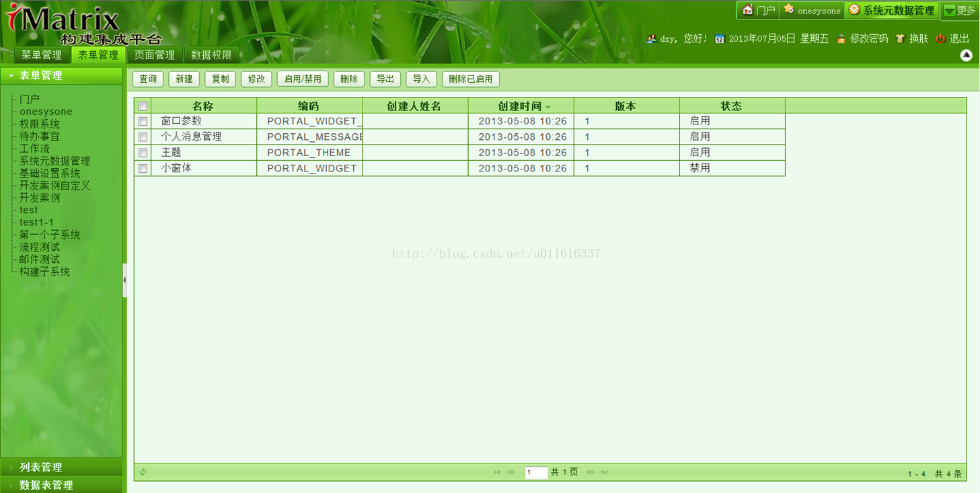Click 删除已启用 toolbar button
This screenshot has width=980, height=493.
[x=470, y=79]
